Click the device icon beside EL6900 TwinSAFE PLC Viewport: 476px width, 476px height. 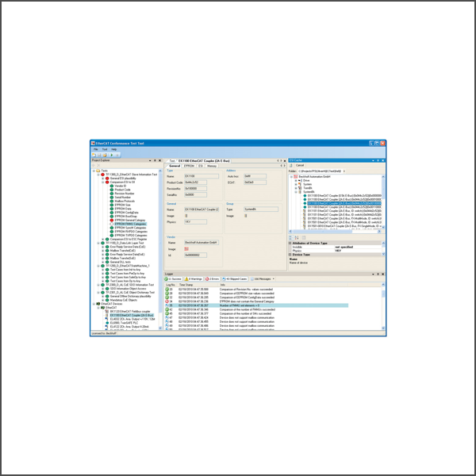click(x=107, y=323)
